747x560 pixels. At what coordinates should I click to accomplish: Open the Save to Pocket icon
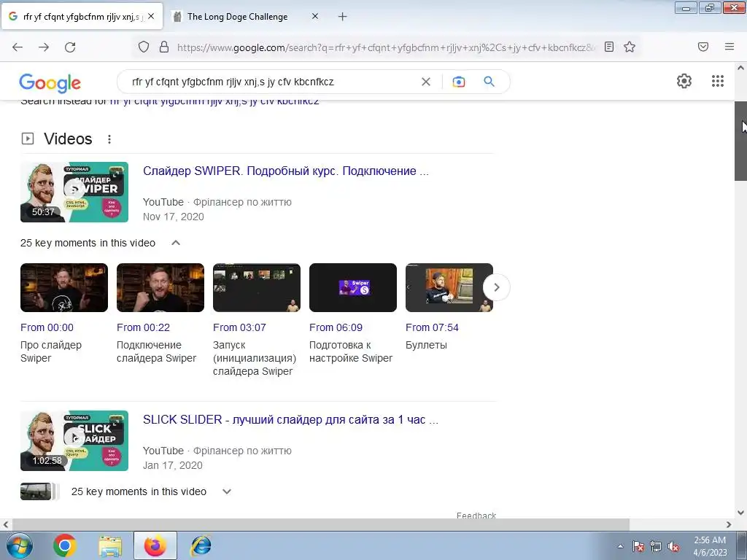click(703, 47)
